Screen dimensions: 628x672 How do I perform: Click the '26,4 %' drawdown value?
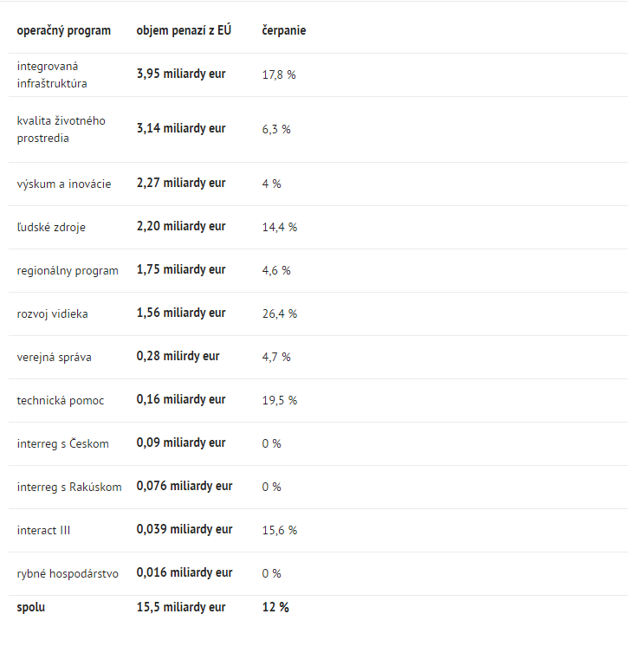[x=280, y=313]
